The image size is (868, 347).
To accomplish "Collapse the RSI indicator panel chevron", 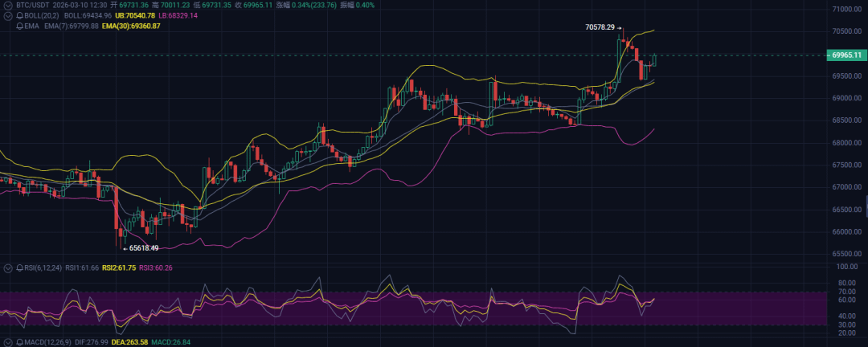I will point(8,267).
